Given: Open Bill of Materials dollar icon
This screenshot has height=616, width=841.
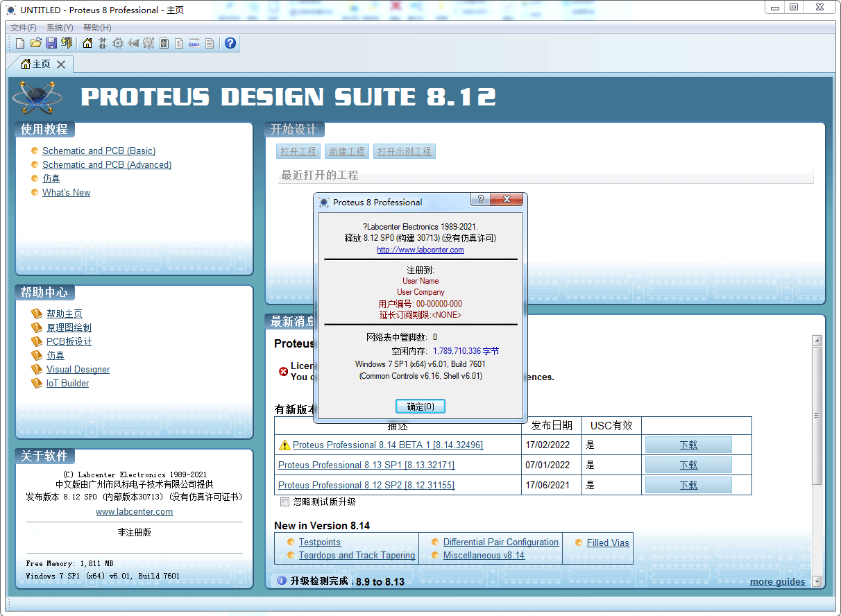Looking at the screenshot, I should pos(179,43).
